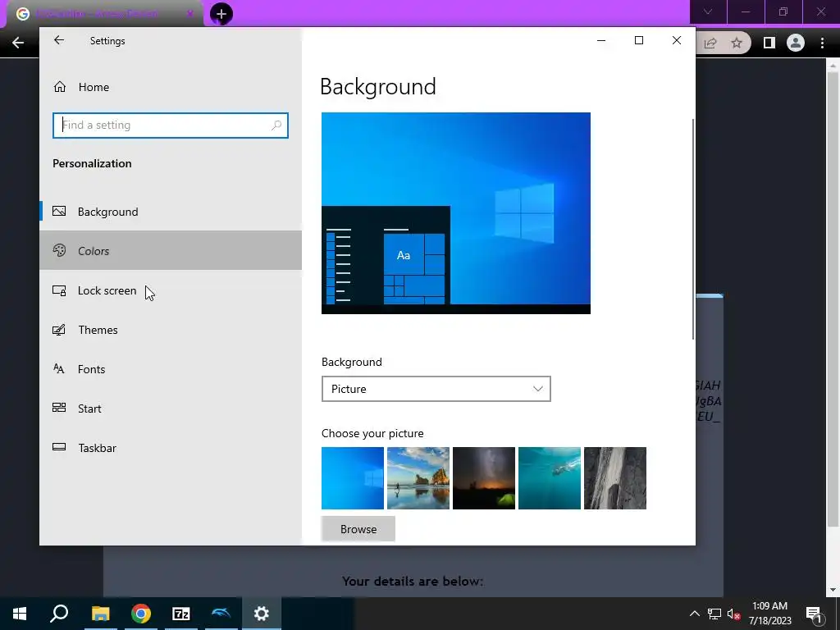The image size is (840, 630).
Task: Open the Themes settings page
Action: pyautogui.click(x=171, y=330)
